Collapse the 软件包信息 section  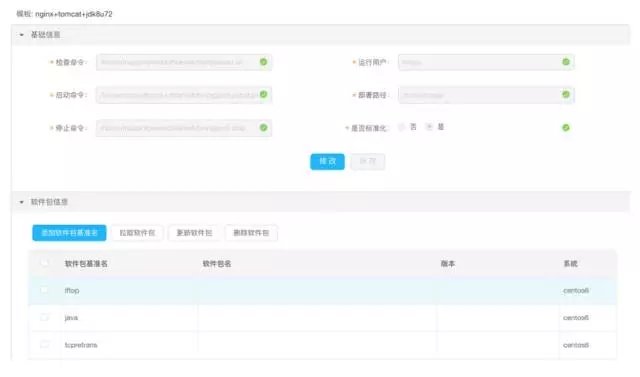(x=22, y=202)
